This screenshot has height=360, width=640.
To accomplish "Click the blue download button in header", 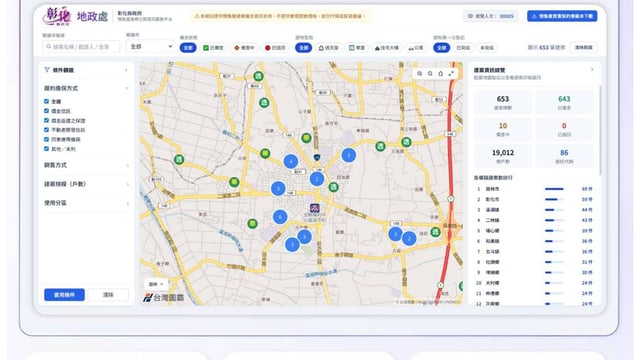I will click(x=562, y=16).
